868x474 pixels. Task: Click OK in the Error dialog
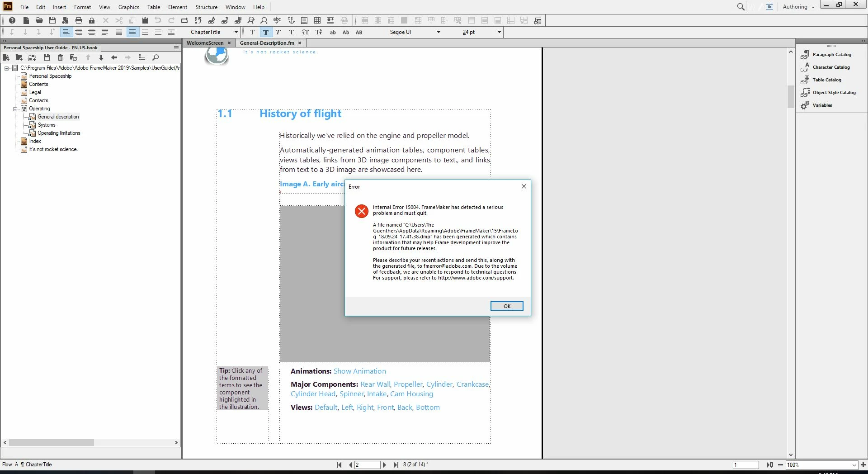(507, 306)
